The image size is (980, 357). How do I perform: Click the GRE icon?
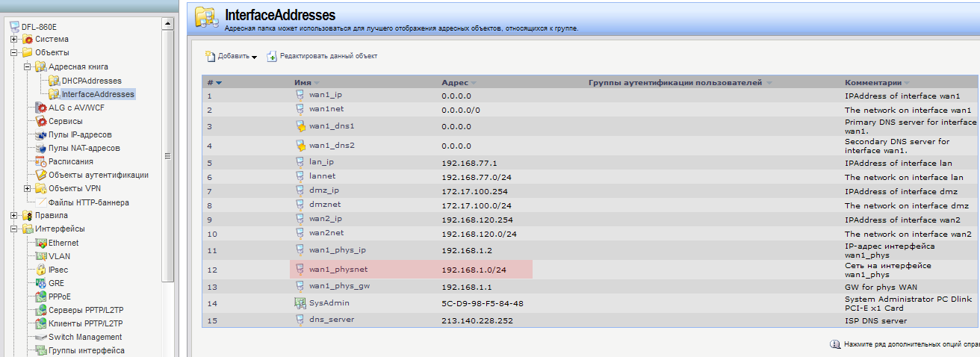pyautogui.click(x=41, y=283)
